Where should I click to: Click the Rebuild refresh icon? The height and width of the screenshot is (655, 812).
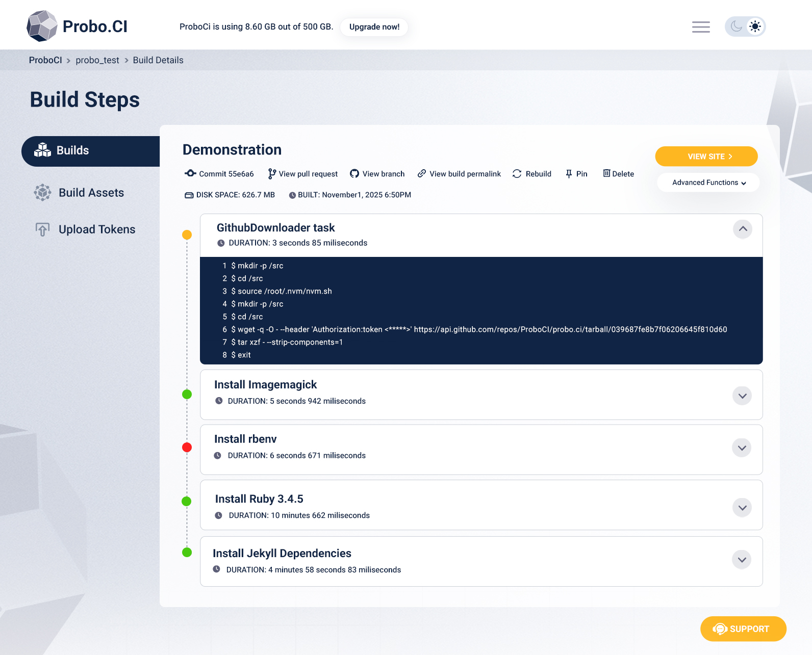517,174
